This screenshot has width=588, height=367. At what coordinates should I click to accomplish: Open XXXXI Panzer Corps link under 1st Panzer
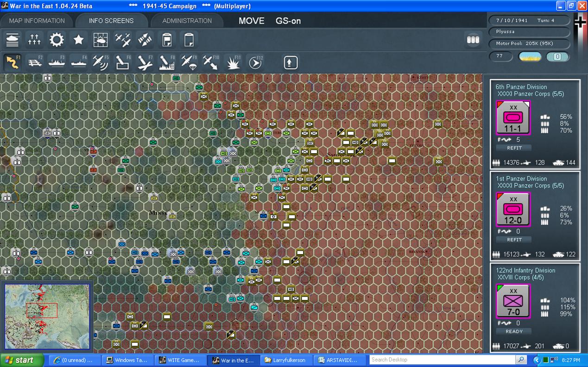(x=531, y=186)
